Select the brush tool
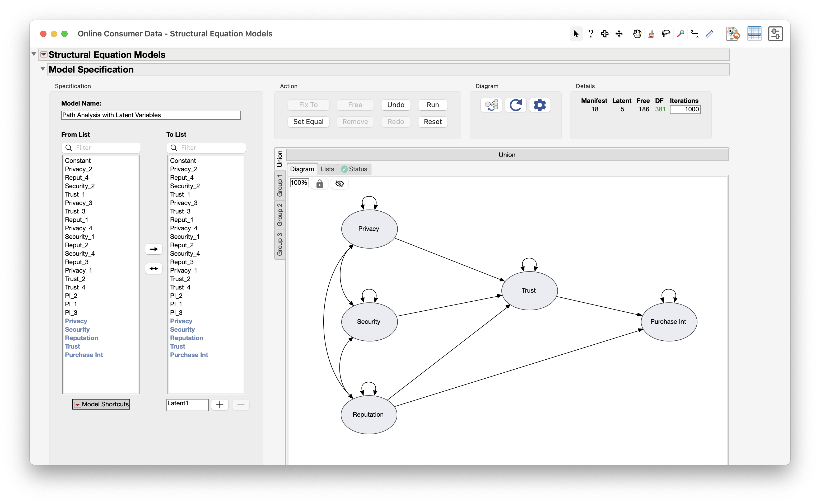The image size is (820, 504). 651,34
